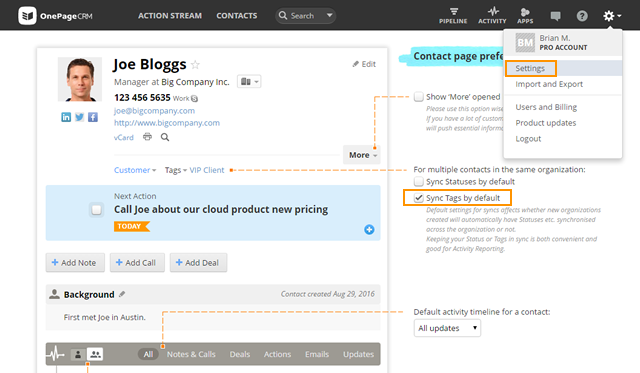
Task: Switch timeline to All tab
Action: pos(148,354)
